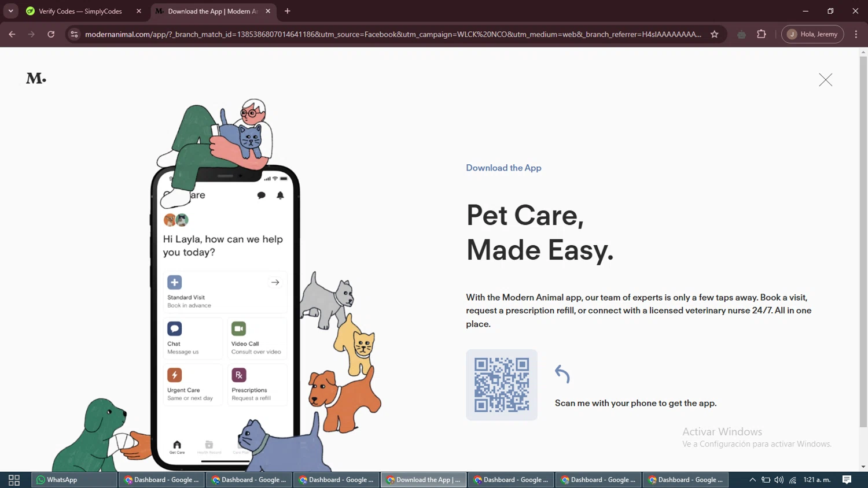Image resolution: width=868 pixels, height=488 pixels.
Task: Click the Scan me with your phone text
Action: 635,403
